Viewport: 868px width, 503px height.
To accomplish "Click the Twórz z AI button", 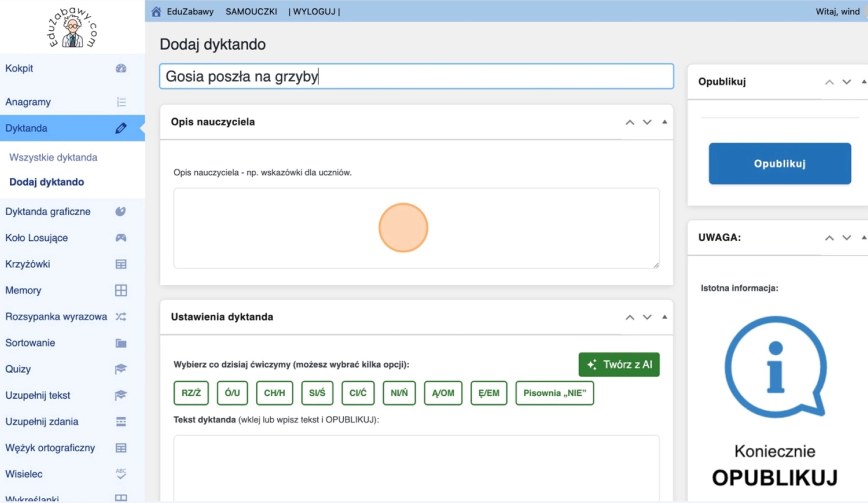I will [x=619, y=365].
